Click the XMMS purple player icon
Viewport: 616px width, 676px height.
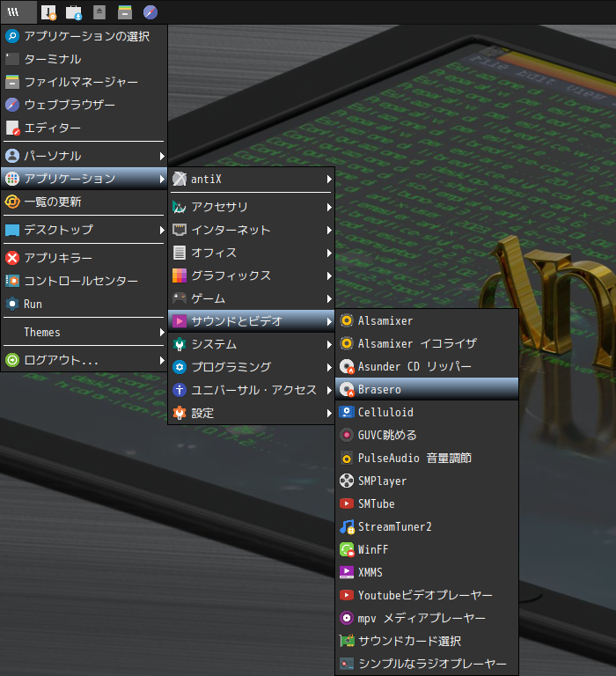click(x=347, y=572)
